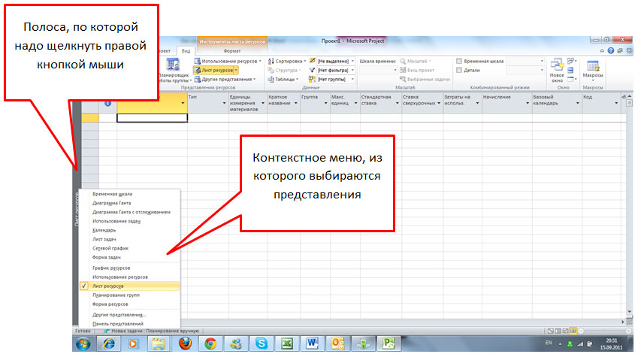
Task: Choose График ресурсов from context menu
Action: coord(129,268)
